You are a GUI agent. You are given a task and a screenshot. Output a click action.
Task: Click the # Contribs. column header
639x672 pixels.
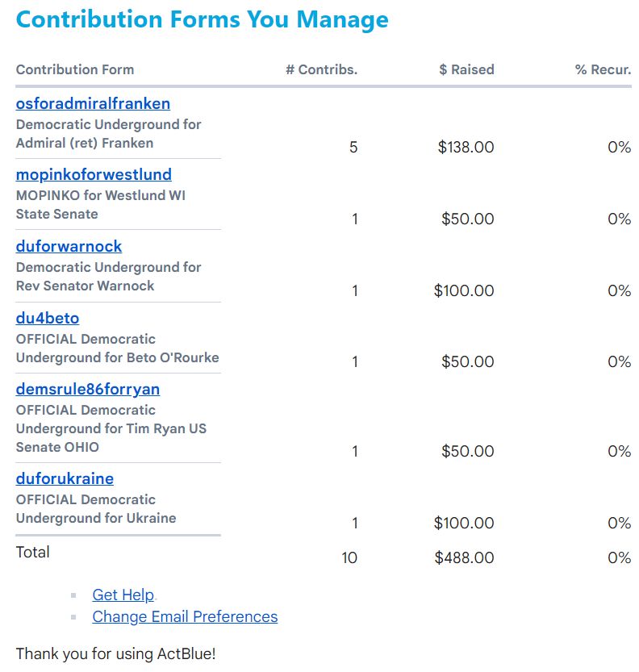click(321, 69)
